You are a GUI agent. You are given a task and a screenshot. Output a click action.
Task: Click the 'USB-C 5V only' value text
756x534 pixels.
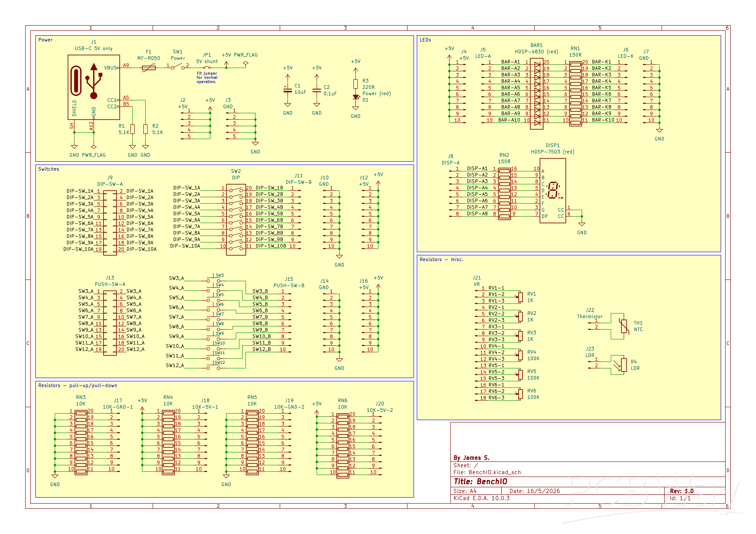coord(94,48)
